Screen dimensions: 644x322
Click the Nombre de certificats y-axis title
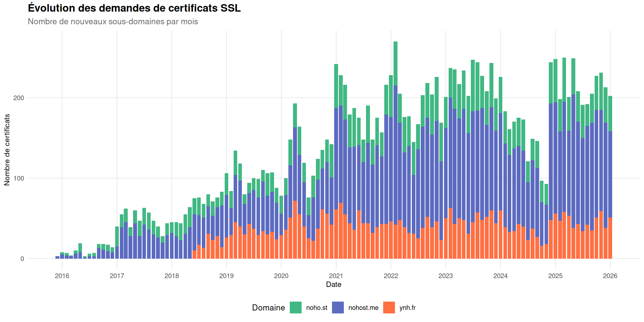7,150
